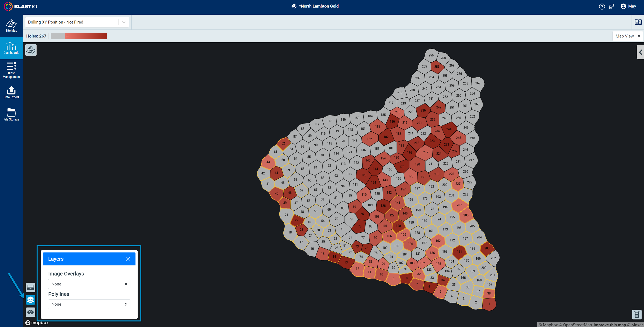Open the Map View selector
The image size is (644, 327).
(x=627, y=36)
